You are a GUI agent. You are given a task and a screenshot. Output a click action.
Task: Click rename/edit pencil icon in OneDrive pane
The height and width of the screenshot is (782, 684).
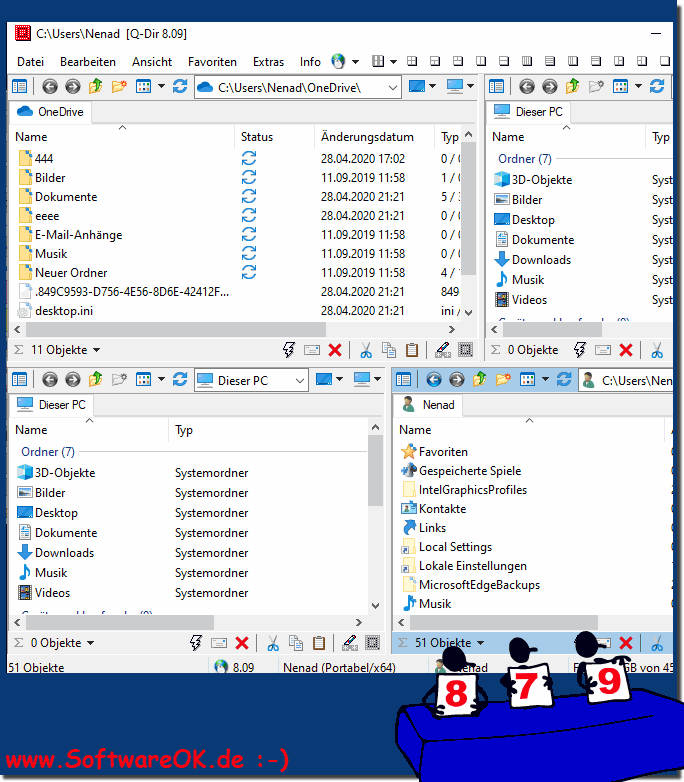pos(443,350)
